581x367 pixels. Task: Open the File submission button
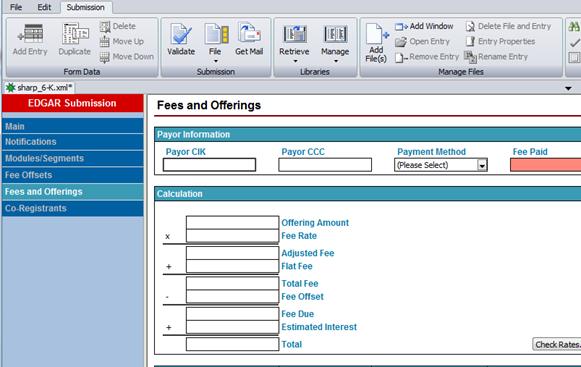pyautogui.click(x=215, y=39)
